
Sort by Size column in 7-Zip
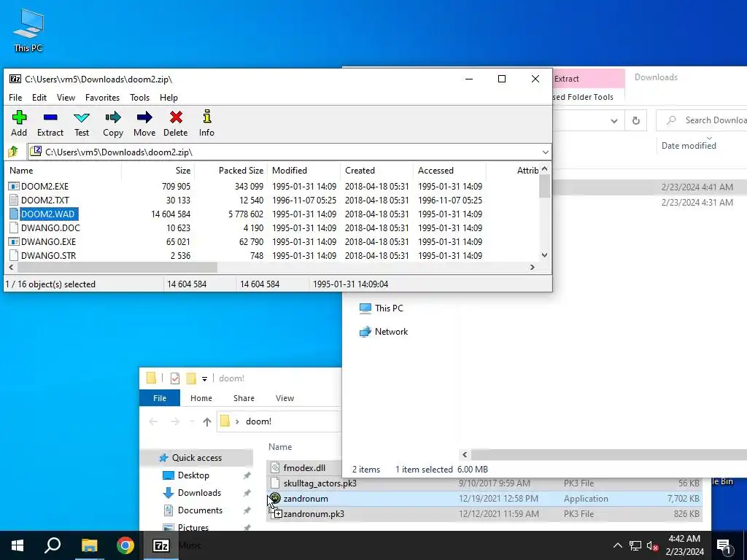[x=158, y=171]
